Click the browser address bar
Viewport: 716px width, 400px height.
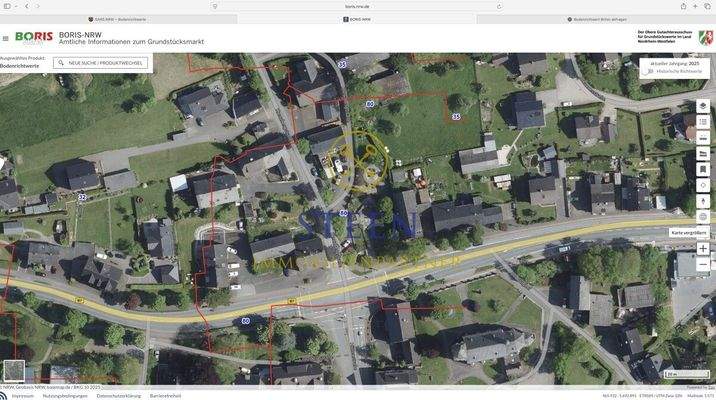pyautogui.click(x=357, y=6)
